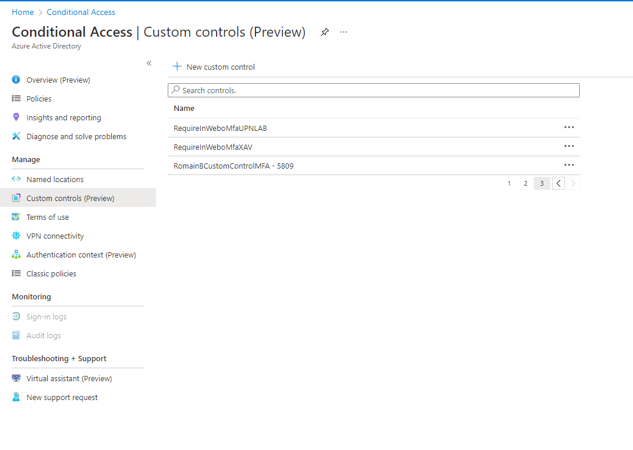The height and width of the screenshot is (450, 633).
Task: Click the Terms of use icon
Action: [16, 217]
